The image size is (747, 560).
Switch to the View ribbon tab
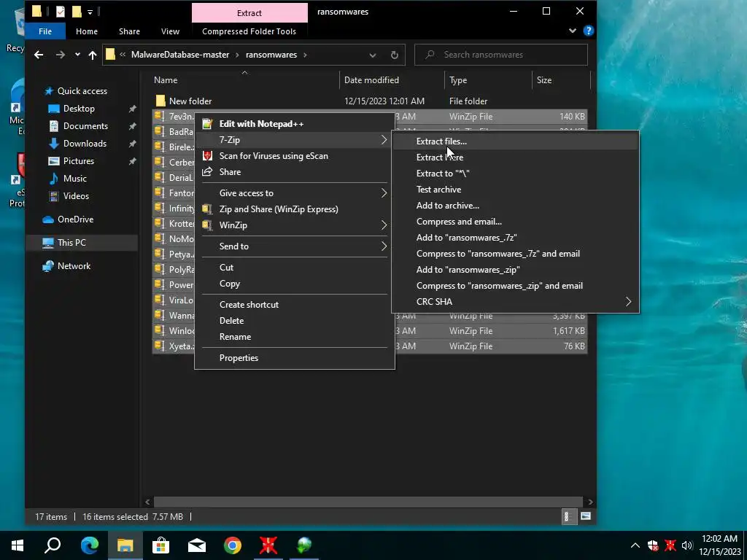pyautogui.click(x=170, y=31)
